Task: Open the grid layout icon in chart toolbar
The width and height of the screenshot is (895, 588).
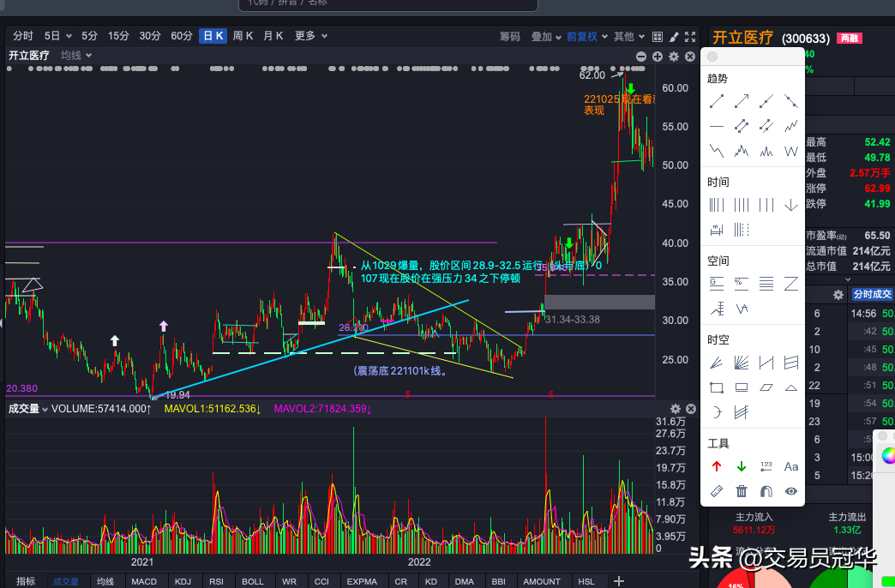Action: point(658,37)
